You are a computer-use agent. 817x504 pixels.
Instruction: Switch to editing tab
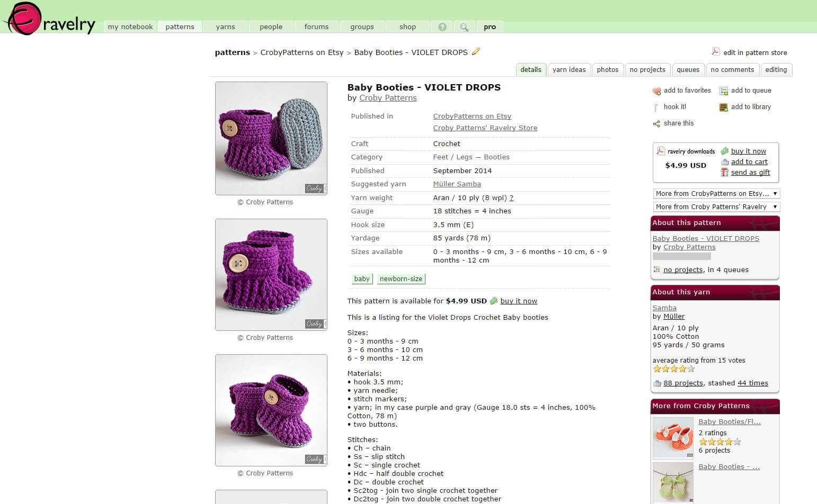click(776, 70)
